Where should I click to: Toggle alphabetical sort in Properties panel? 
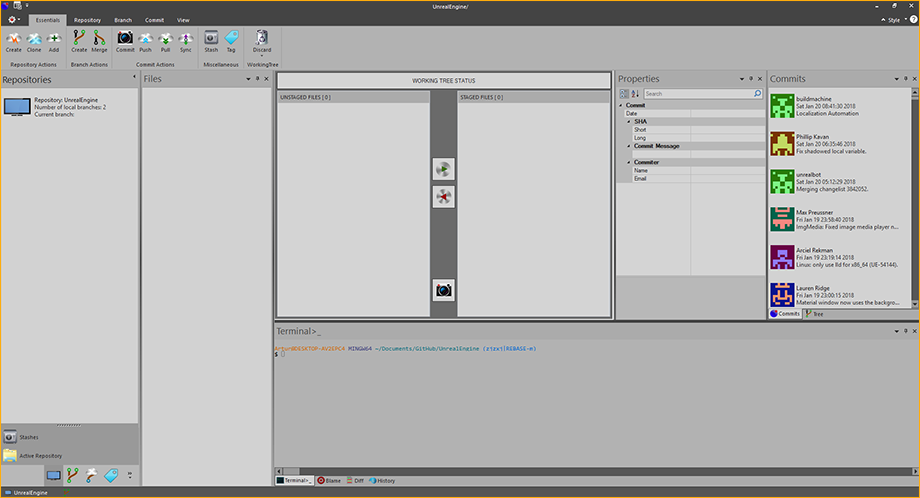[635, 93]
